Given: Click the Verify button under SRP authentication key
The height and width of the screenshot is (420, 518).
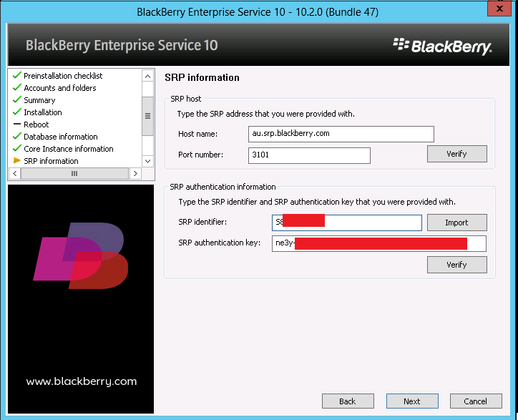Looking at the screenshot, I should [457, 265].
